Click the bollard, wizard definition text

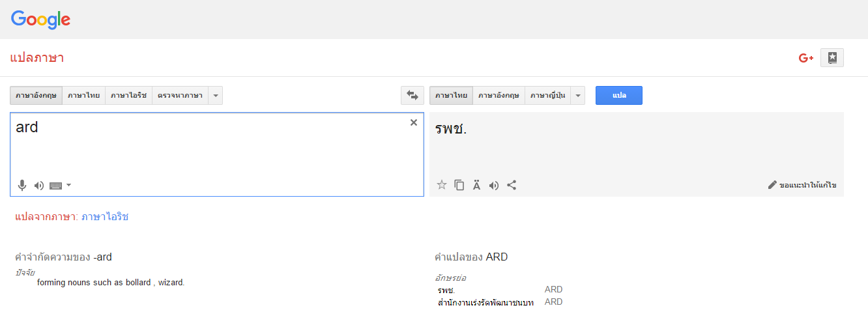pyautogui.click(x=111, y=283)
